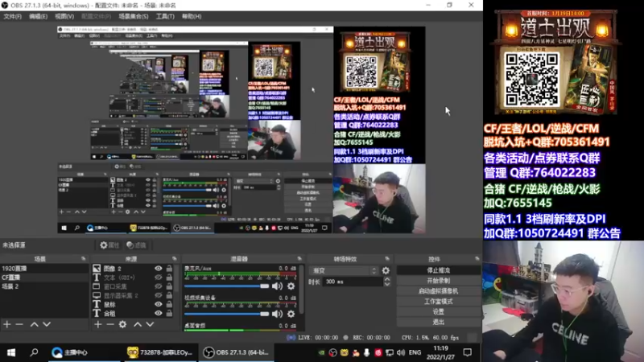Add a new source with plus icon
This screenshot has height=362, width=644.
[97, 324]
